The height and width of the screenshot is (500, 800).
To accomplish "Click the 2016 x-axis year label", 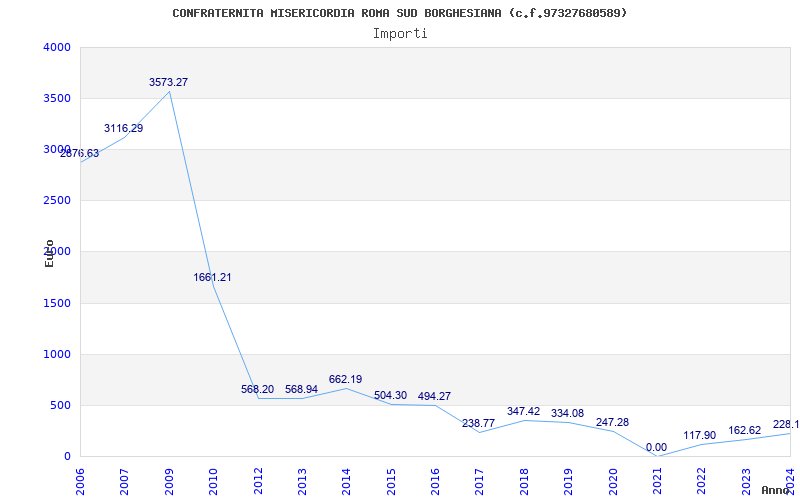I will (x=435, y=482).
